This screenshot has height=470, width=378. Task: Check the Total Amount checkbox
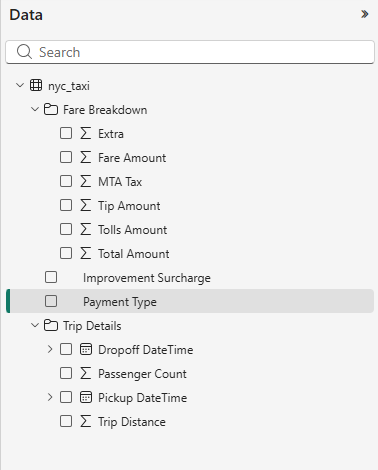[66, 253]
